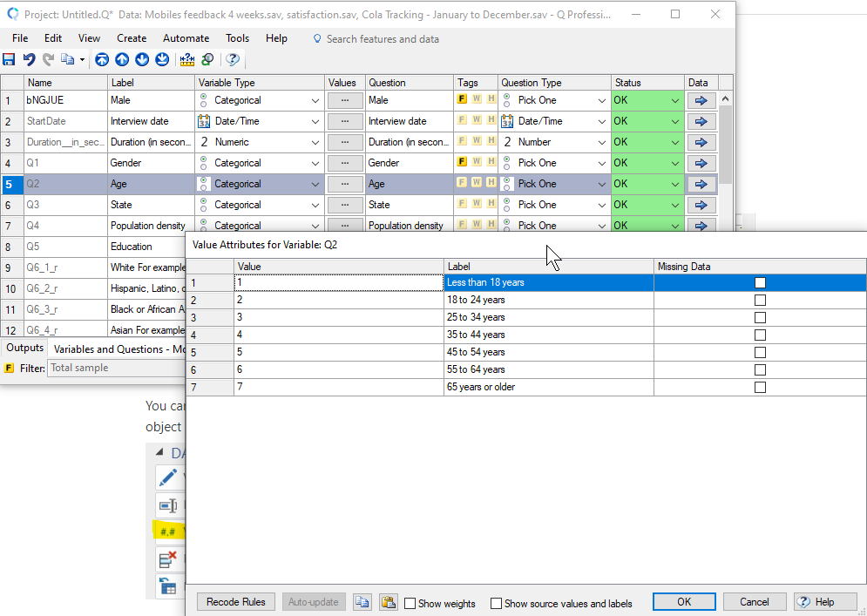Image resolution: width=867 pixels, height=616 pixels.
Task: Open Status dropdown for Q3 State row
Action: [674, 205]
